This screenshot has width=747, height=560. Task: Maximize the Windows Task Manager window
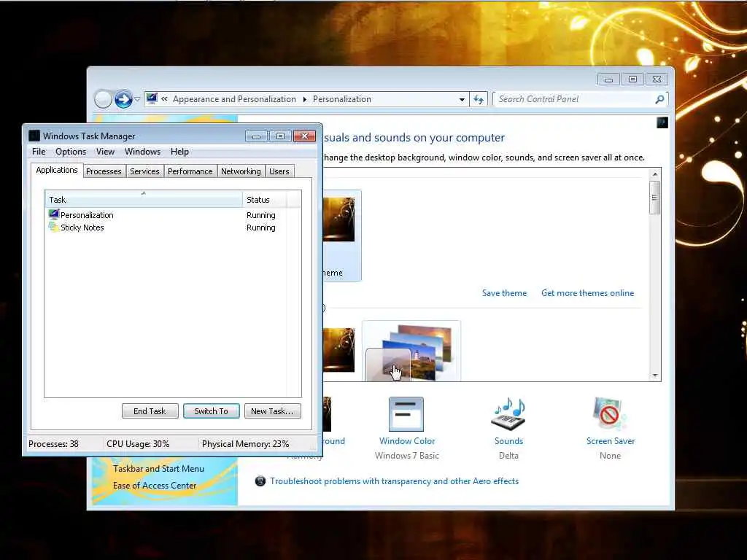click(280, 136)
